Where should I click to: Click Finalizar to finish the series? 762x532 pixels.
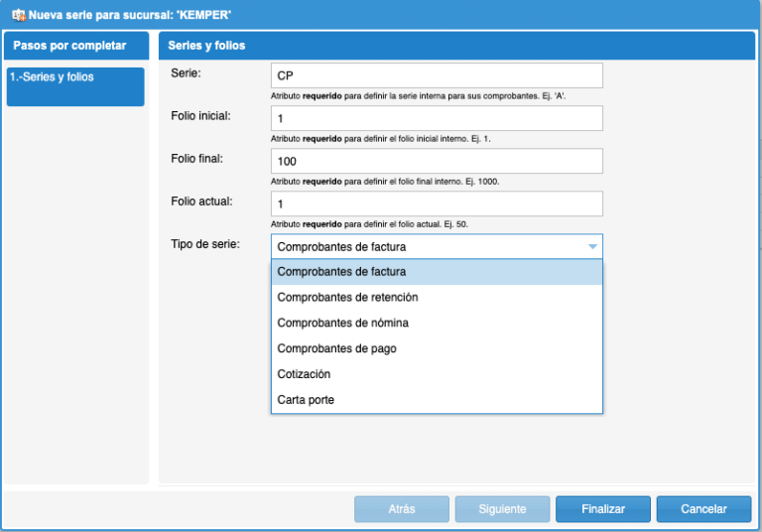point(603,509)
